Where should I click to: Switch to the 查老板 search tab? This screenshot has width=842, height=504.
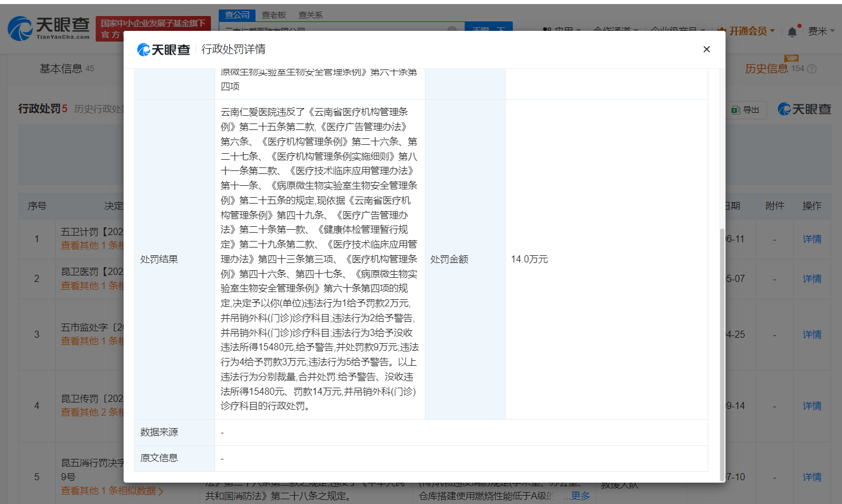[273, 15]
